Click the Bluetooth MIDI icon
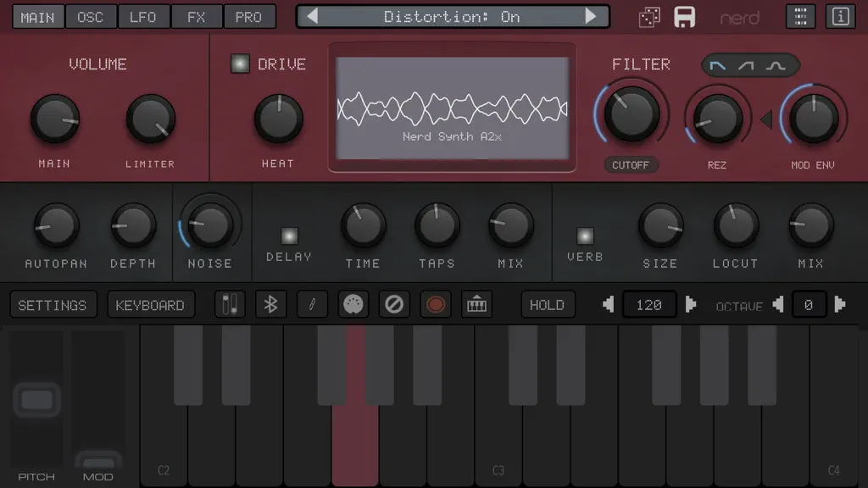 tap(270, 304)
